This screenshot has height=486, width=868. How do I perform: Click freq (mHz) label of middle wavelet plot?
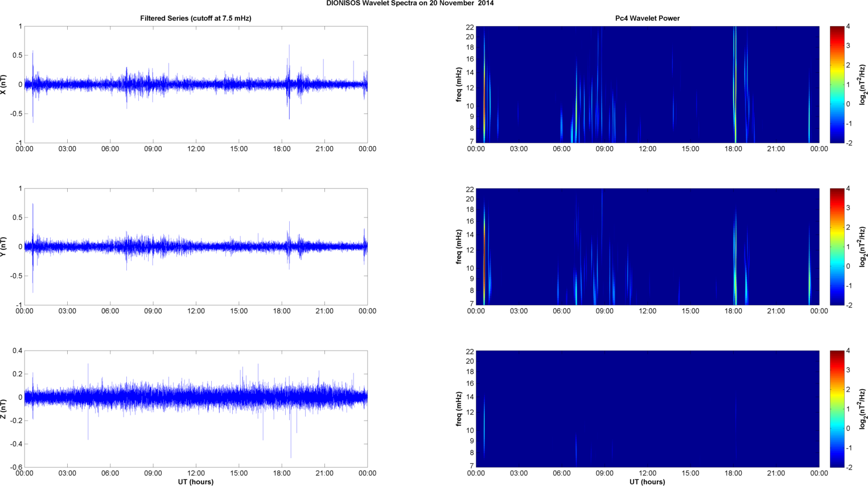click(x=459, y=246)
